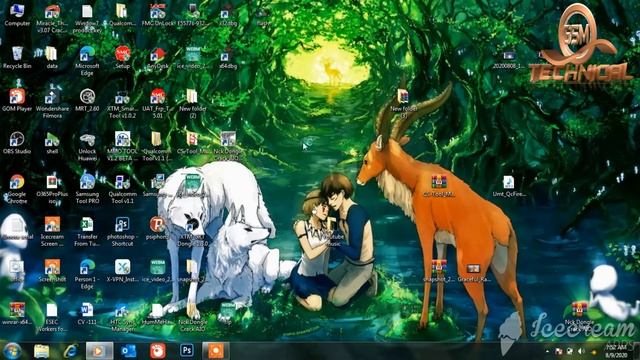Image resolution: width=640 pixels, height=360 pixels.
Task: Launch Icecream Screen Recorder desktop shortcut
Action: [52, 232]
